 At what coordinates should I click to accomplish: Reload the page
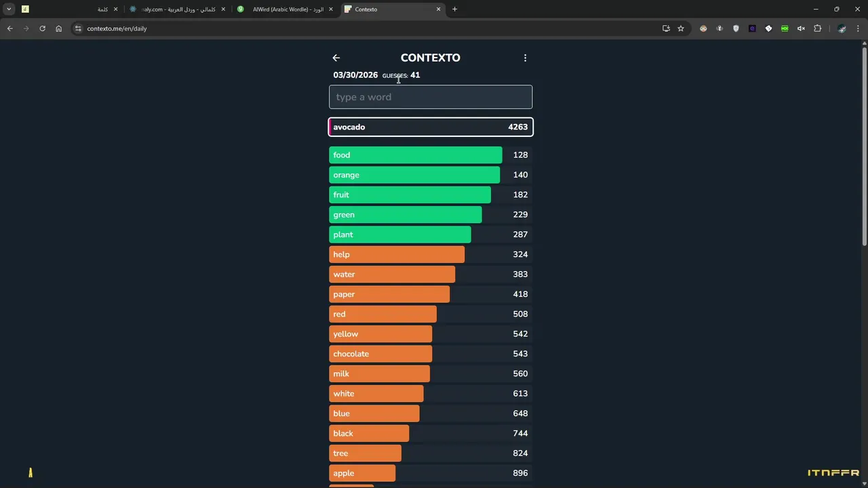tap(42, 28)
